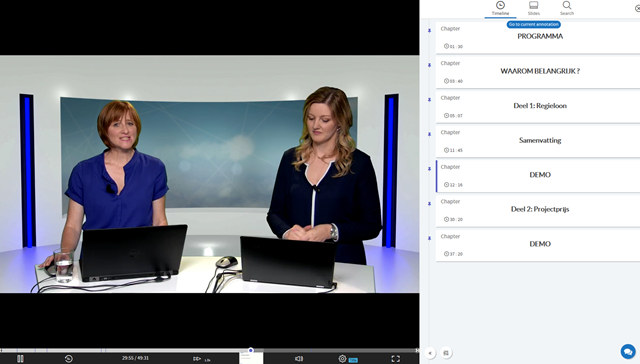
Task: Jump to DEMO chapter at 37:20
Action: pos(538,245)
